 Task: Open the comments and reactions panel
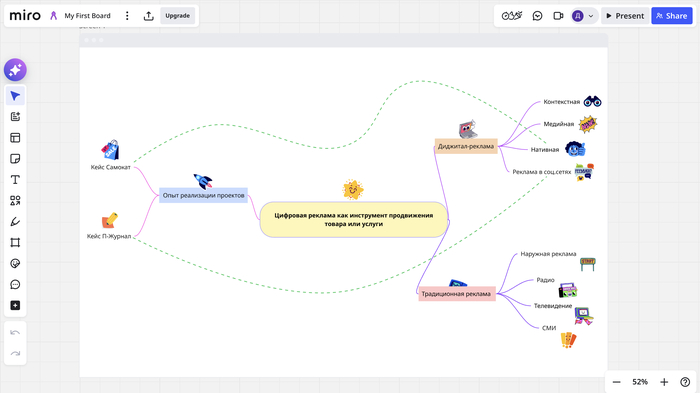pos(538,16)
